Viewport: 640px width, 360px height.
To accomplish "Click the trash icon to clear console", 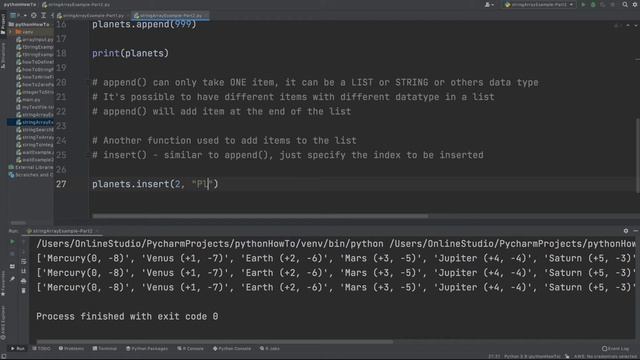I will 23,291.
